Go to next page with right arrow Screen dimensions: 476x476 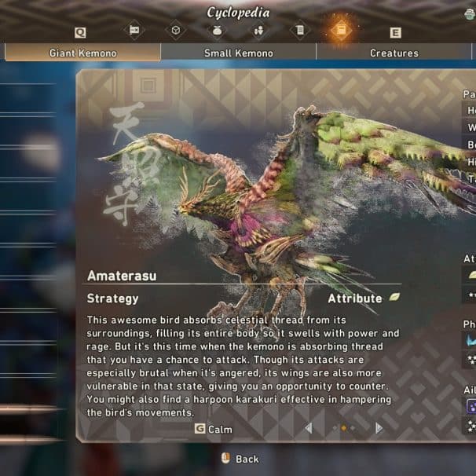tap(379, 428)
